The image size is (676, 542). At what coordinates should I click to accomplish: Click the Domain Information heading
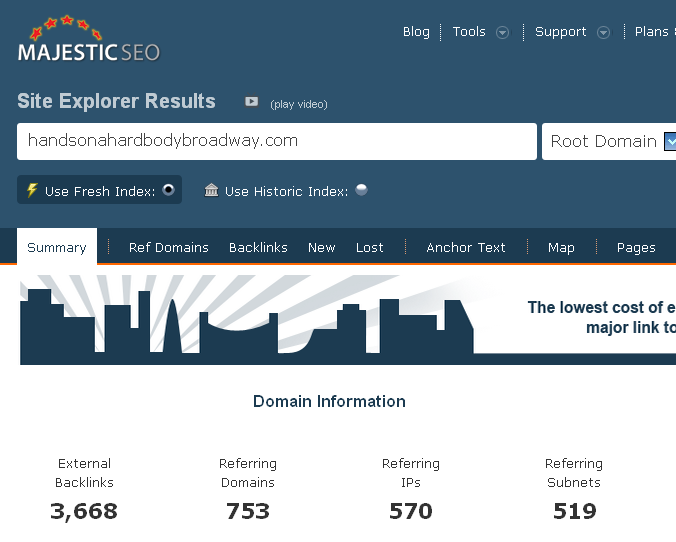(x=329, y=401)
